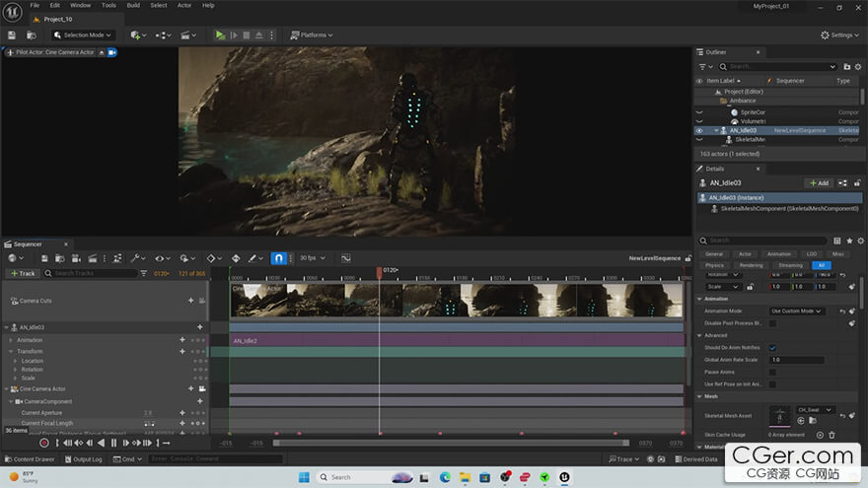This screenshot has height=488, width=868.
Task: Click the red Record button in Sequencer
Action: tap(43, 444)
